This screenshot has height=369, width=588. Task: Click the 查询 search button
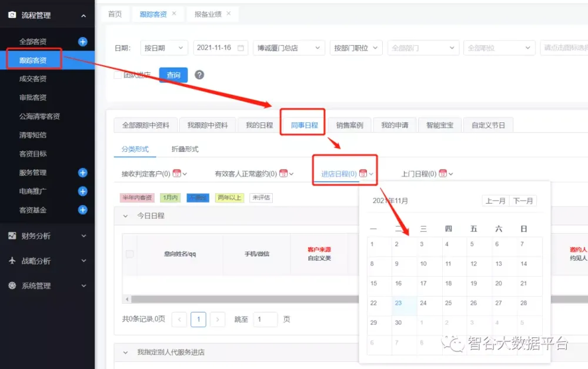[x=173, y=75]
